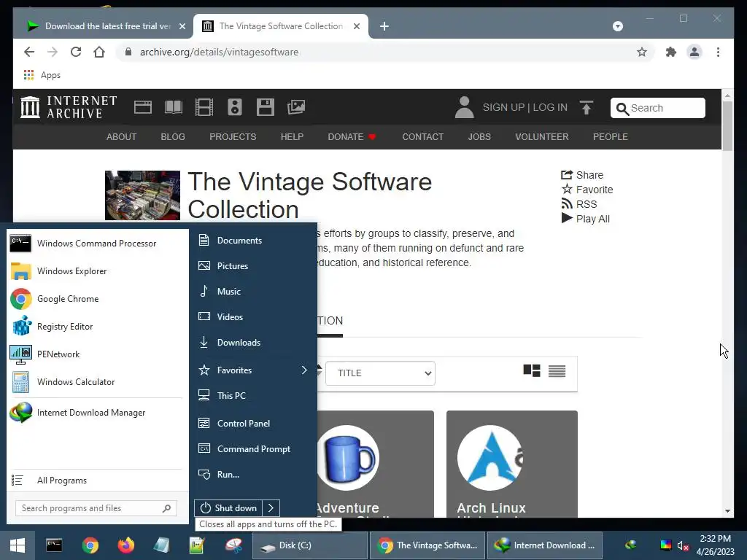Image resolution: width=747 pixels, height=560 pixels.
Task: Click the Internet Archive logo
Action: click(69, 107)
